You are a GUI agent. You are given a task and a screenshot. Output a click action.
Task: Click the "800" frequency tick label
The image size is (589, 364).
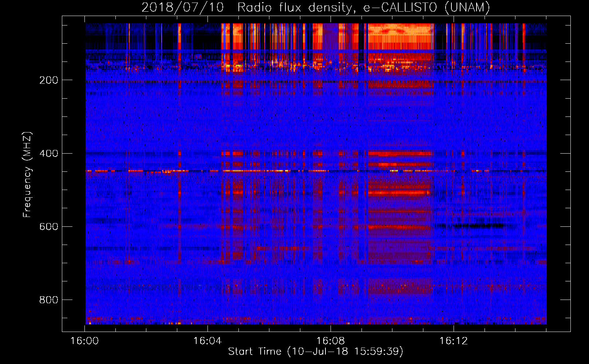[49, 300]
